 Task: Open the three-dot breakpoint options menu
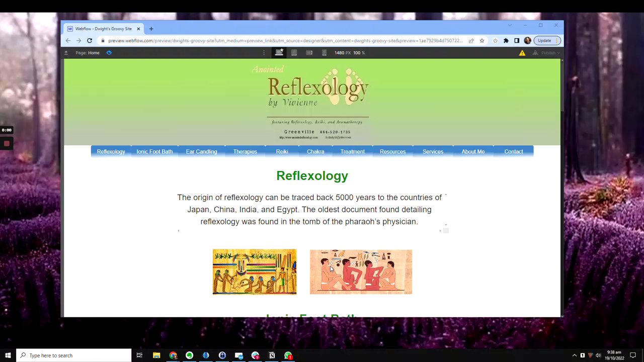264,53
